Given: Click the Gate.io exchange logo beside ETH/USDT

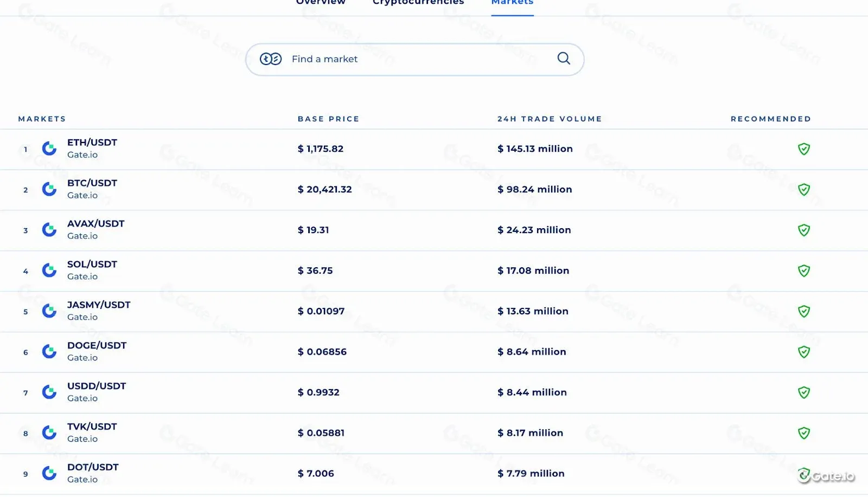Looking at the screenshot, I should pyautogui.click(x=49, y=149).
